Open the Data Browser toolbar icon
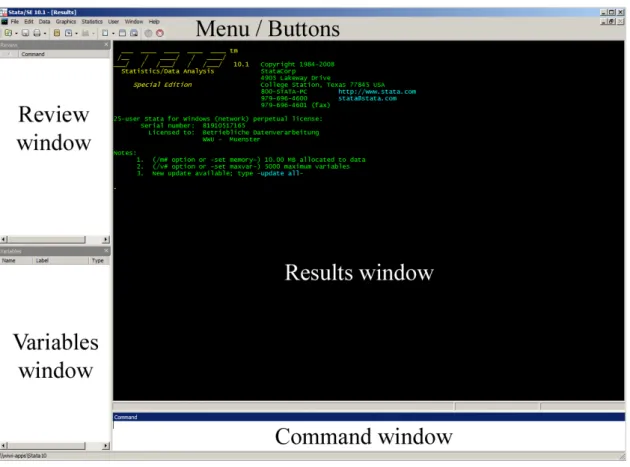This screenshot has height=467, width=630. point(134,33)
